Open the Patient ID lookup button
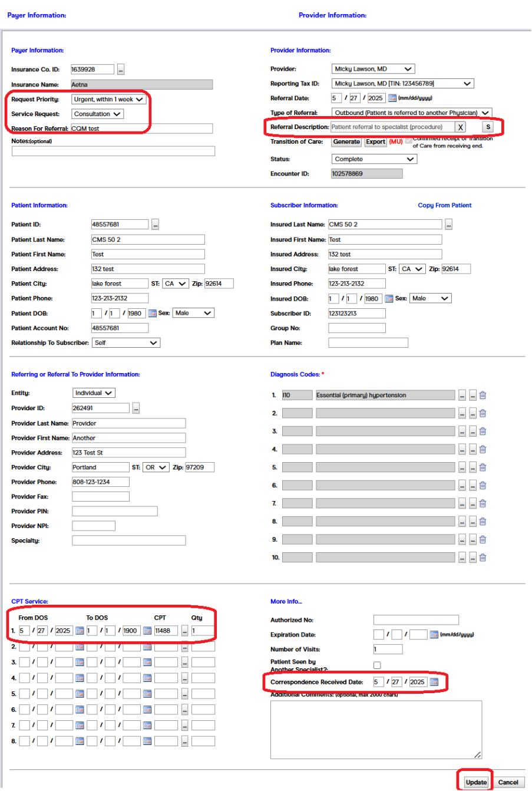Viewport: 532px width, 791px height. tap(154, 224)
